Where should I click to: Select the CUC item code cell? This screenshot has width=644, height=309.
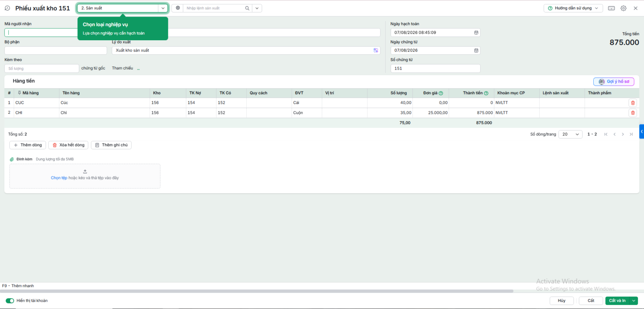(x=36, y=103)
